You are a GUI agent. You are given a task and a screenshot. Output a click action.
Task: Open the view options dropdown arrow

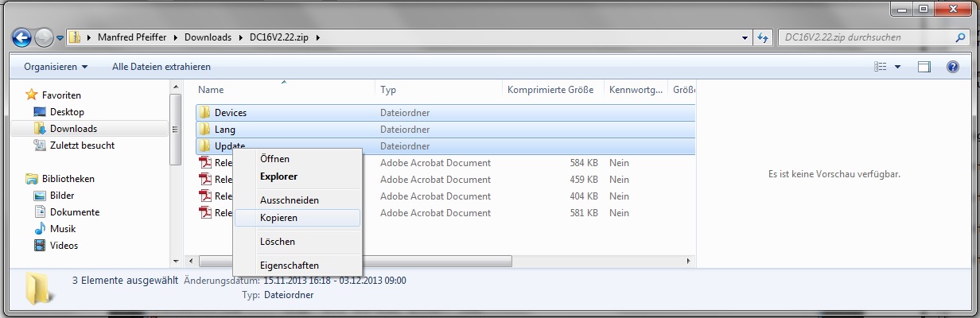point(898,67)
